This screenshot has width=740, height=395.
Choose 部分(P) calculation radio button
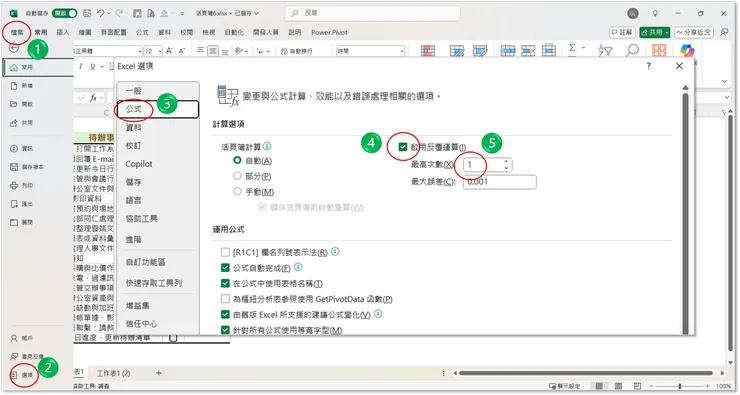(x=237, y=176)
